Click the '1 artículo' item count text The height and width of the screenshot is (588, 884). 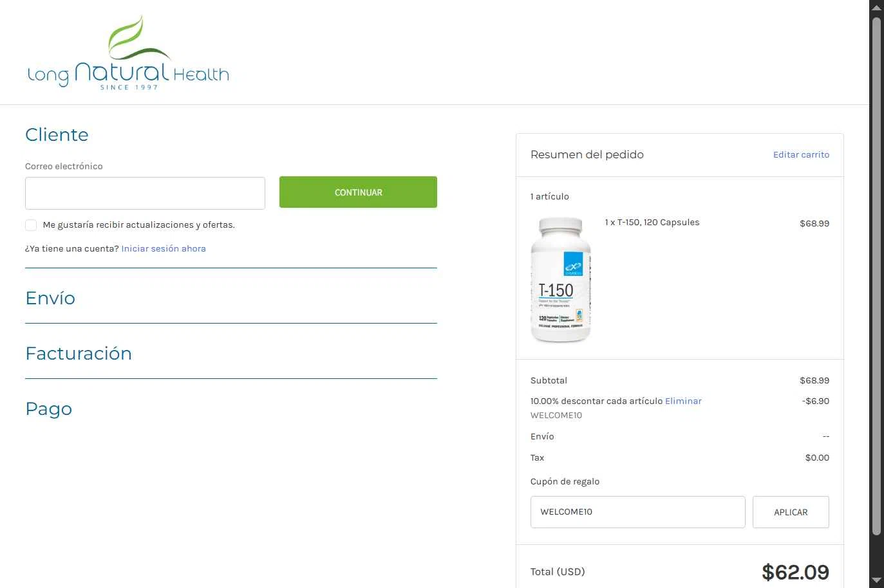point(550,196)
